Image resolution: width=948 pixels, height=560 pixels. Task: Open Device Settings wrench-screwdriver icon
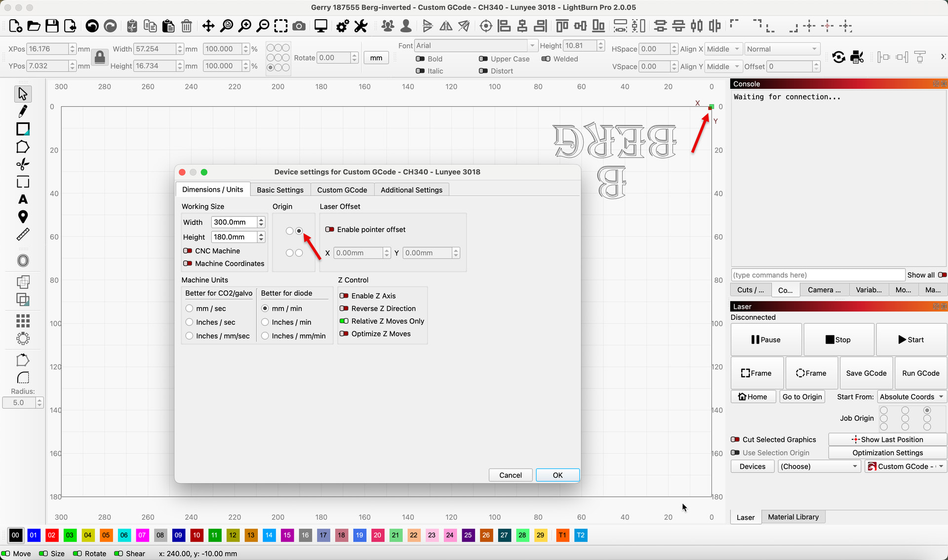[361, 26]
